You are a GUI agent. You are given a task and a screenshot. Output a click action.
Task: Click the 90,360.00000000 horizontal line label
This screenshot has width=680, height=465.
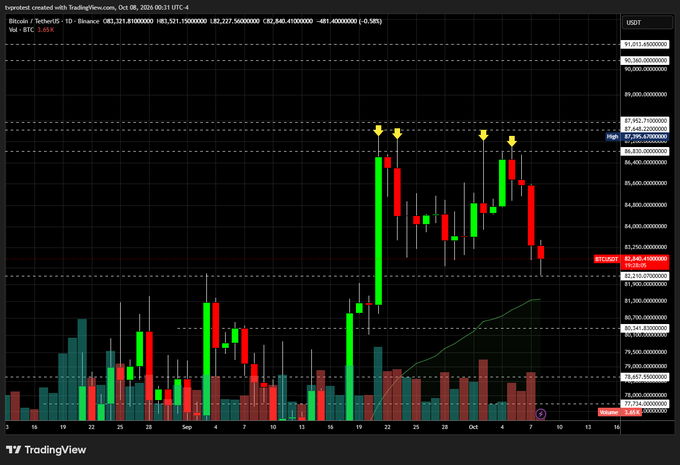pyautogui.click(x=645, y=60)
